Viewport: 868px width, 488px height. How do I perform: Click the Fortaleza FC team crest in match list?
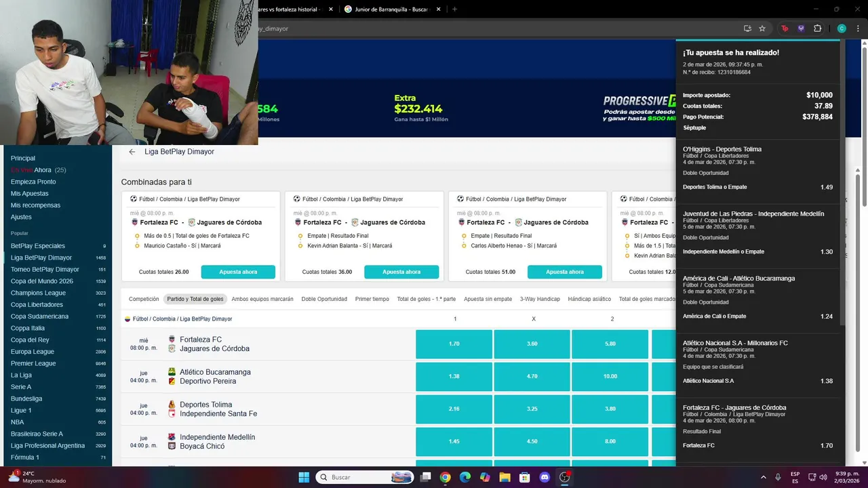(172, 339)
